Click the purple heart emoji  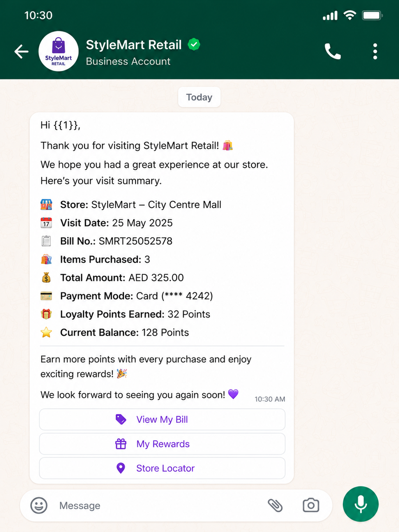[x=233, y=394]
